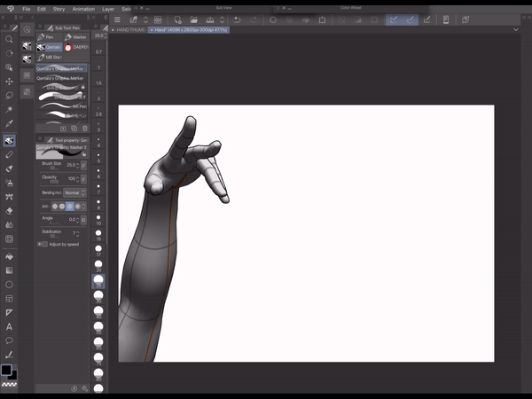
Task: Open Angle dynamics settings button
Action: [x=83, y=220]
